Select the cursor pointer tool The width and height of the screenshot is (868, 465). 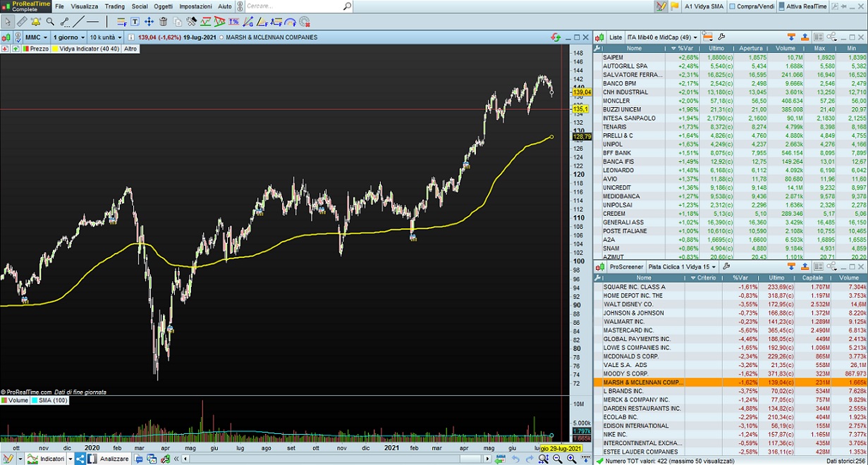pyautogui.click(x=8, y=22)
